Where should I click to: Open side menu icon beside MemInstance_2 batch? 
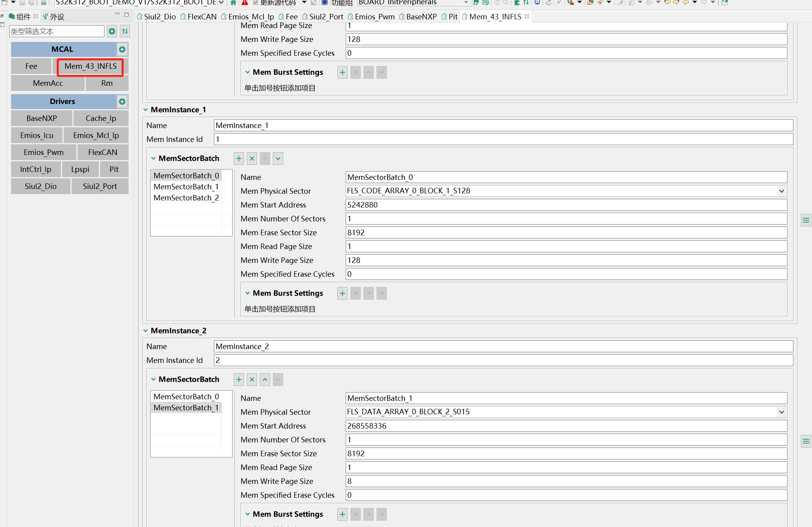806,441
